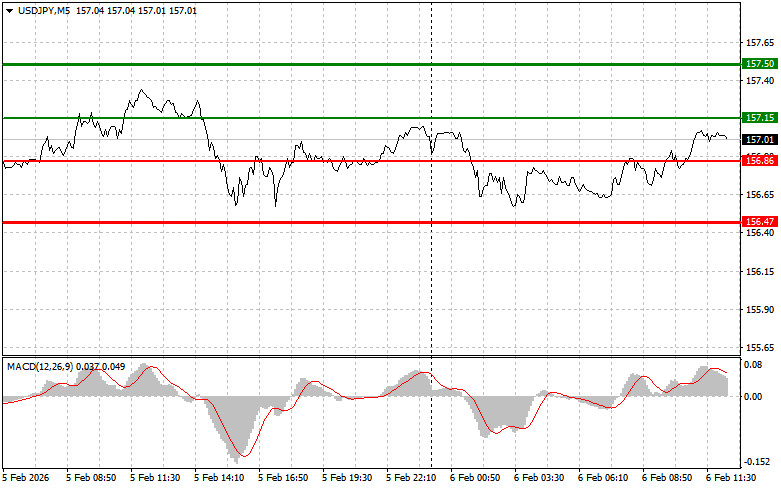Image resolution: width=781 pixels, height=489 pixels.
Task: Click the red 156.47 price tag
Action: [x=760, y=221]
